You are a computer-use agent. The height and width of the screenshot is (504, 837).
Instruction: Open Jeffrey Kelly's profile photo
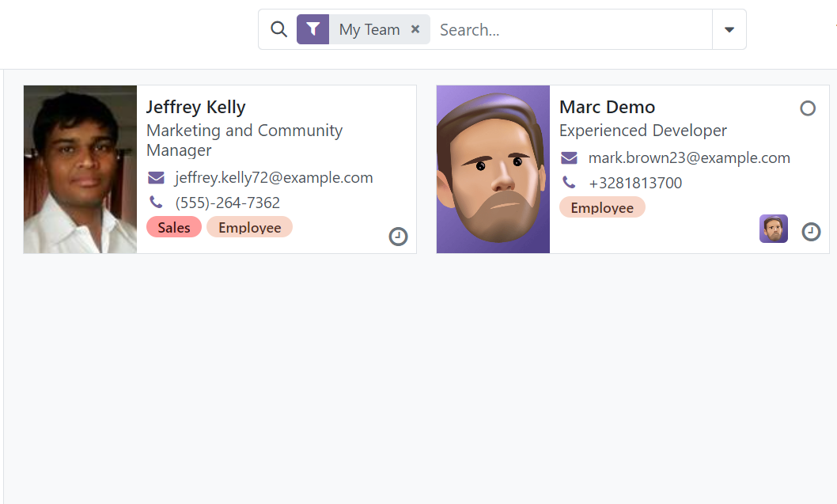click(x=80, y=169)
